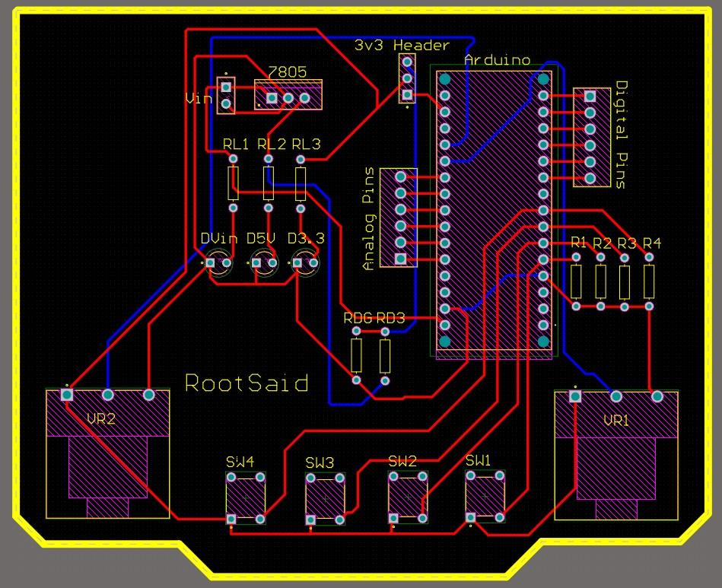
Task: Click the SW2 push button footprint
Action: 407,497
